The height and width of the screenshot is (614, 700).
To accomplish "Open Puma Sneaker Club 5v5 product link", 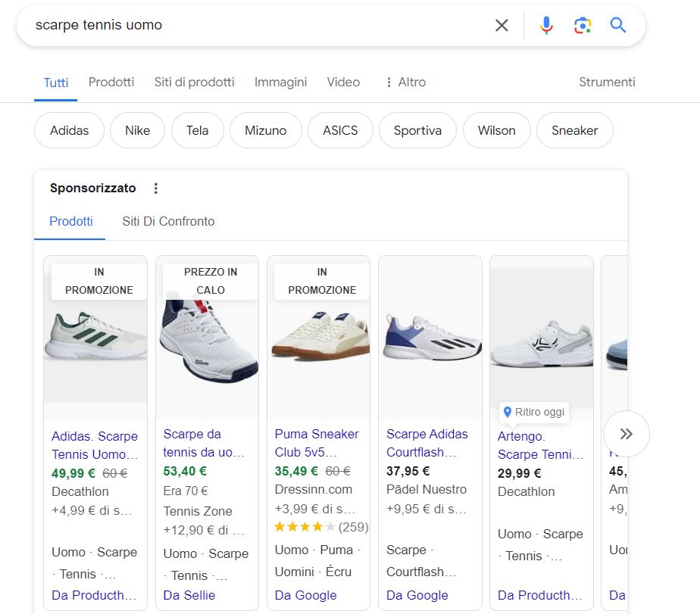I will [x=317, y=443].
